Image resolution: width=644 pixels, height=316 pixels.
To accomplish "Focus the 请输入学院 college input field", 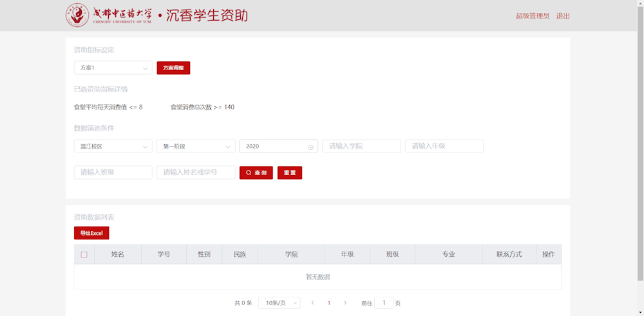I will coord(361,146).
